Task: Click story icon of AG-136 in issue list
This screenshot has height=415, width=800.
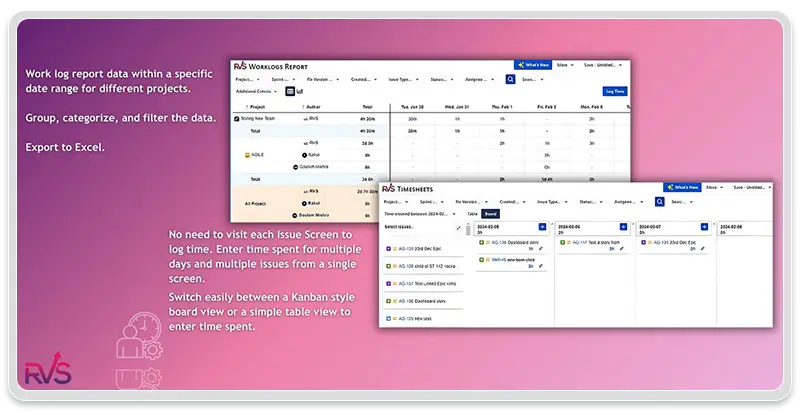Action: [x=388, y=301]
